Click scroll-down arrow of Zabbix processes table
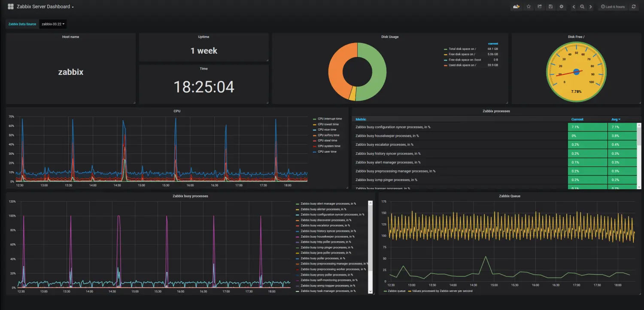The height and width of the screenshot is (310, 644). tap(639, 187)
